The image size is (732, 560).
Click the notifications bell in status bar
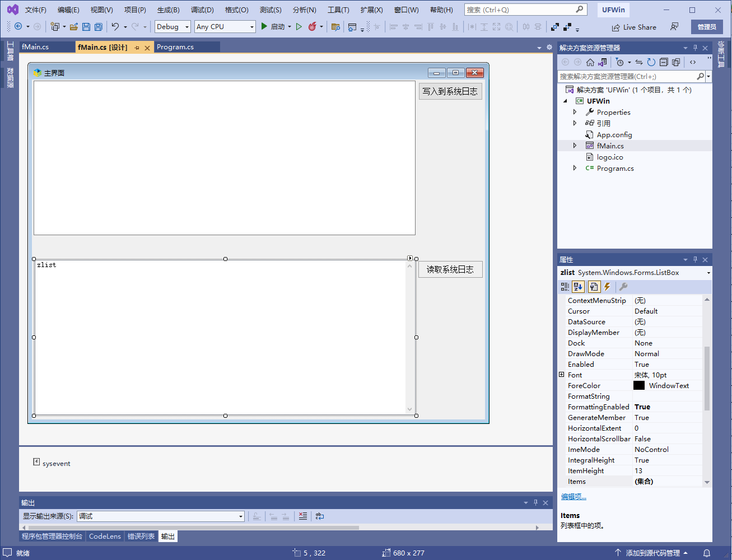click(707, 553)
